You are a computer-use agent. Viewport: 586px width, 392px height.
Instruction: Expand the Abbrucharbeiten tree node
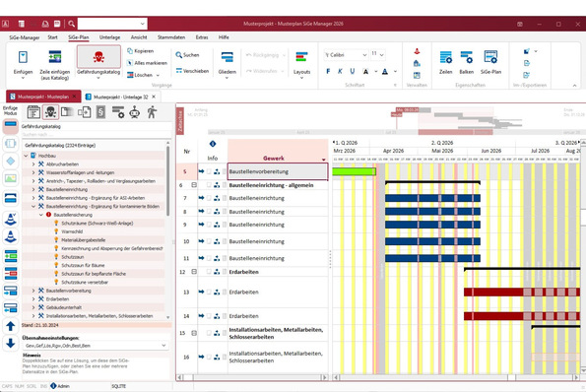coord(33,164)
